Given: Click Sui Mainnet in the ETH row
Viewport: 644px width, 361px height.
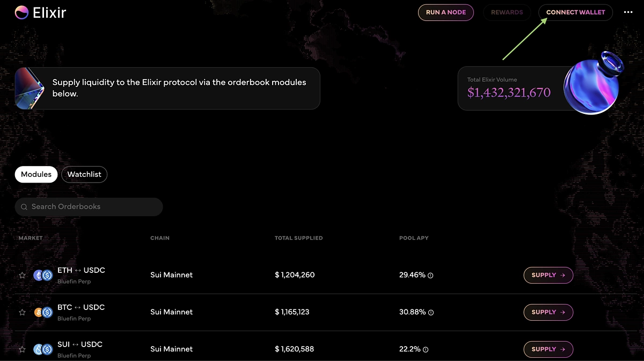Looking at the screenshot, I should 171,275.
